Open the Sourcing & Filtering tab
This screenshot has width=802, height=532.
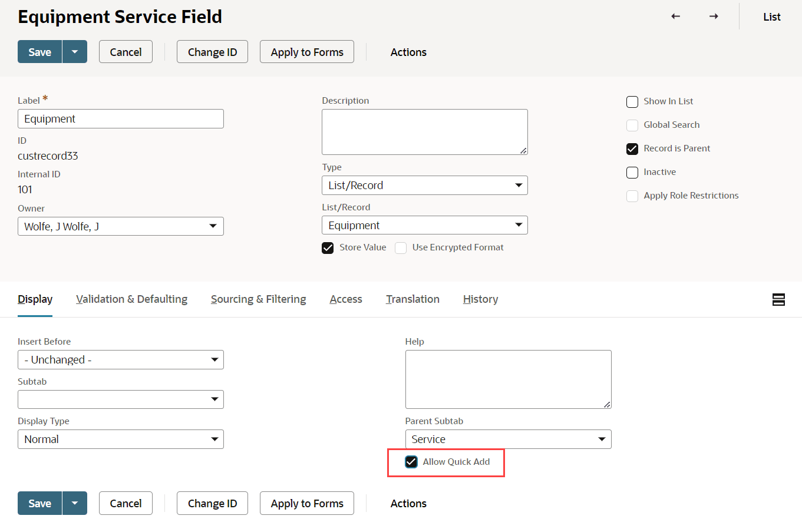(258, 299)
